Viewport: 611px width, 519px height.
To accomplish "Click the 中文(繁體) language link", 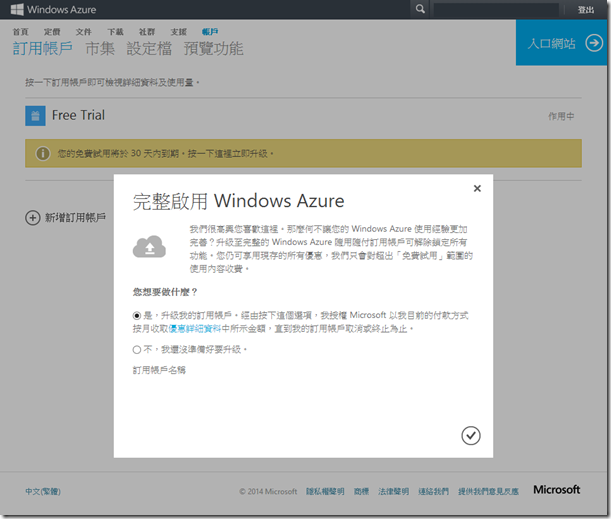I will click(x=43, y=491).
